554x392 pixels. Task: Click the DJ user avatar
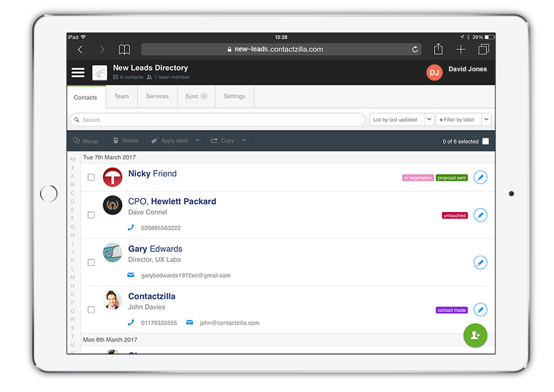(x=434, y=73)
